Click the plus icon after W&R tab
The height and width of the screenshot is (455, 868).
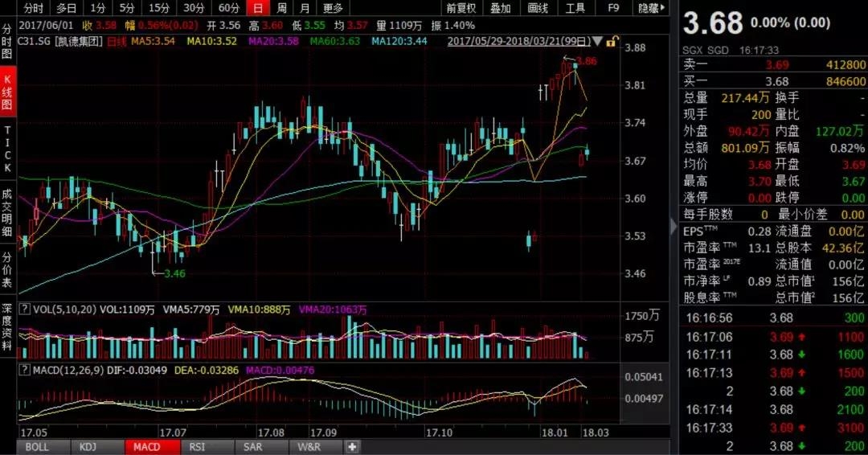click(x=352, y=447)
